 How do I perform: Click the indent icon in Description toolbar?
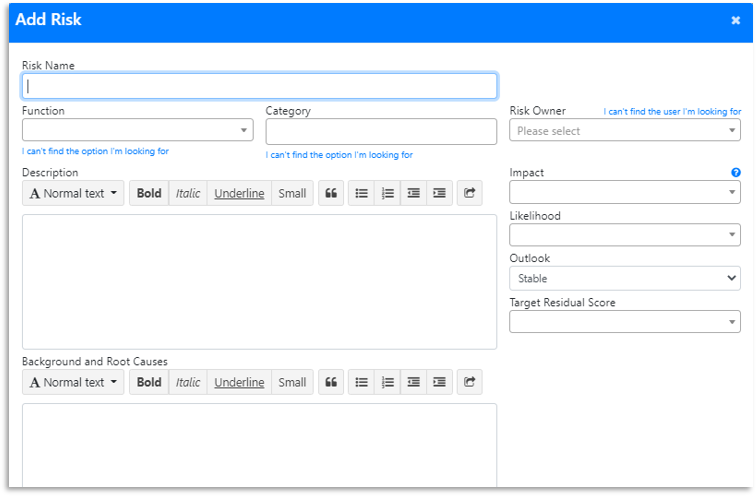439,193
